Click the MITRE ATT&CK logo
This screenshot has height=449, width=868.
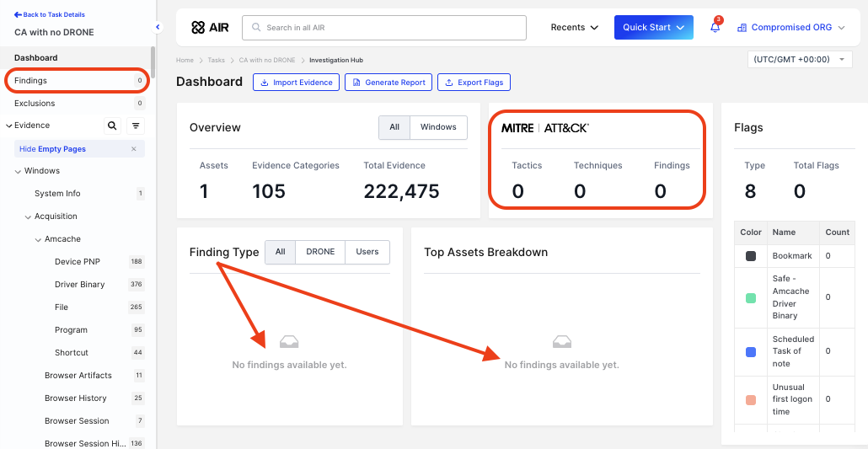pyautogui.click(x=545, y=128)
